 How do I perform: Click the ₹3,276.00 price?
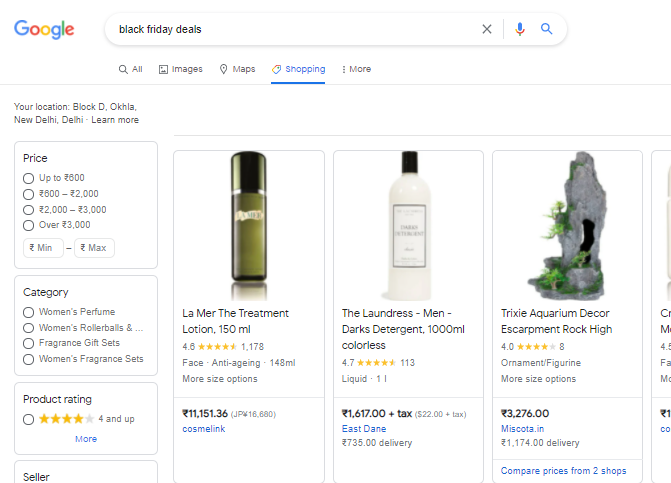[x=525, y=414]
